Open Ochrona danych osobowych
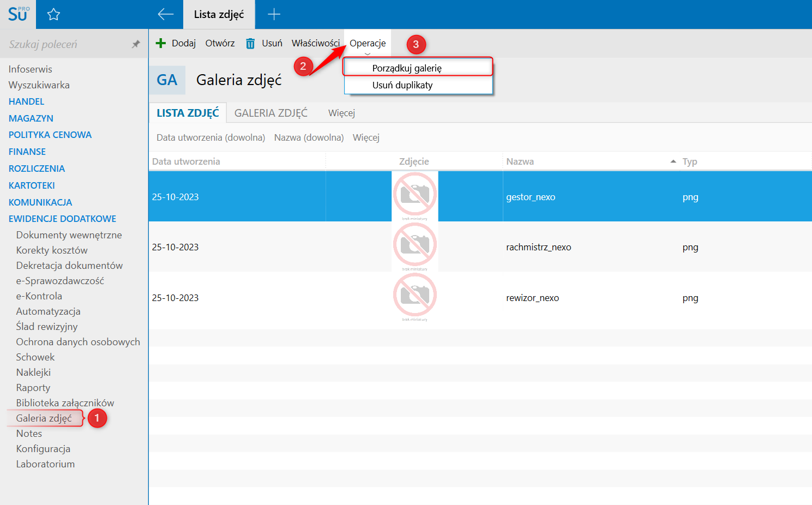The width and height of the screenshot is (812, 505). click(x=78, y=342)
